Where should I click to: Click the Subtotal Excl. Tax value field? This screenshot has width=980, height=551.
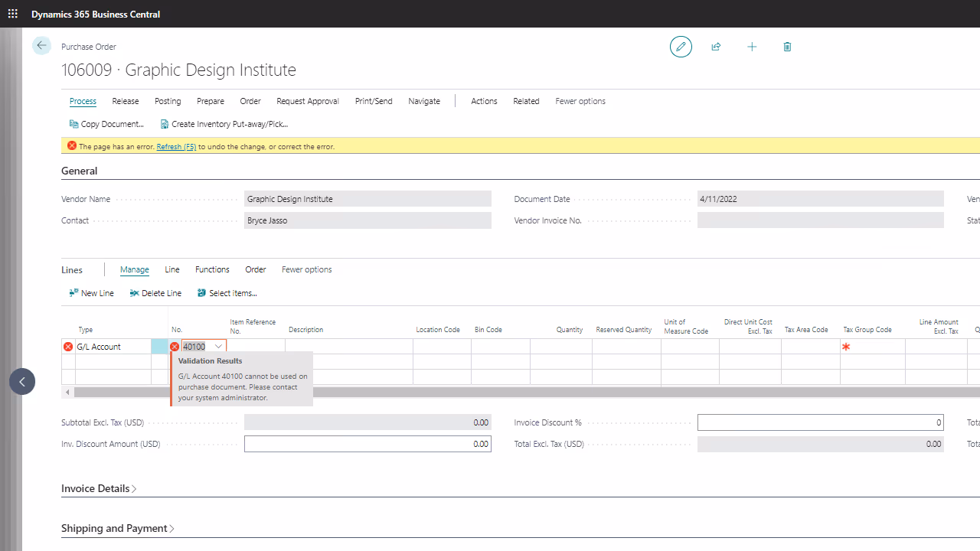(x=367, y=422)
